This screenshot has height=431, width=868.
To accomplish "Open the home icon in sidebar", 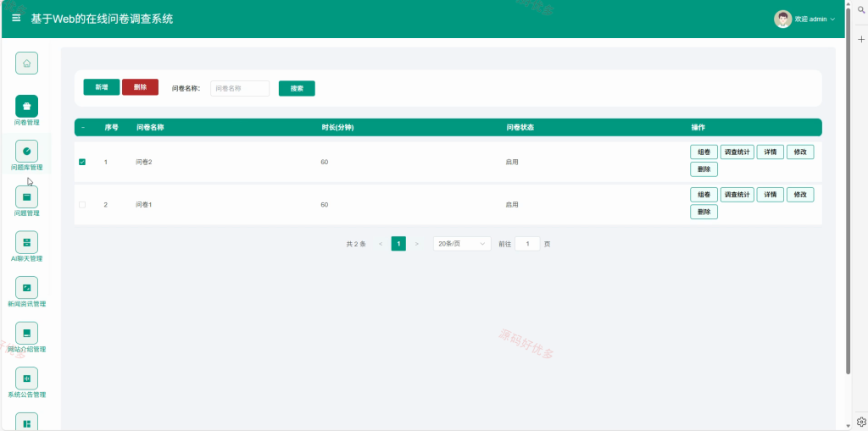I will 26,63.
